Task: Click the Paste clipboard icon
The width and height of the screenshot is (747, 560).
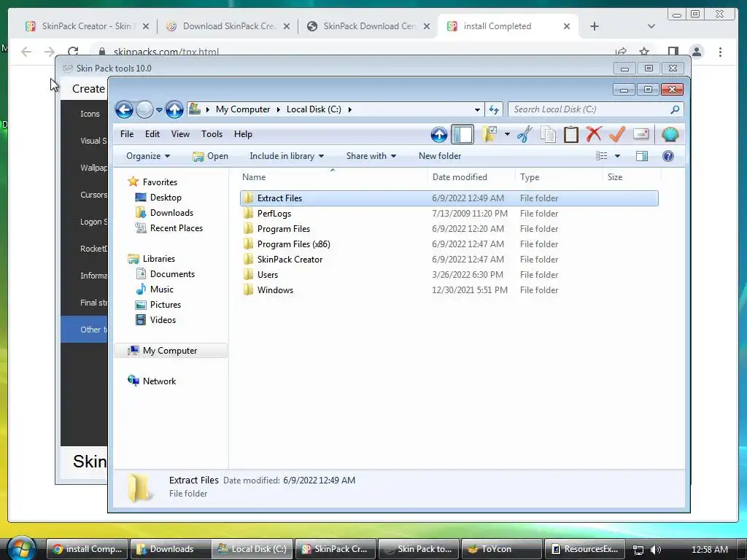Action: 570,135
